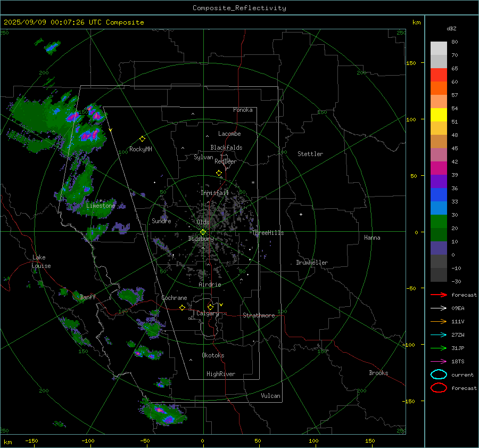Viewport: 479px width, 448px height.
Task: Click the Limestone label
Action: (101, 206)
